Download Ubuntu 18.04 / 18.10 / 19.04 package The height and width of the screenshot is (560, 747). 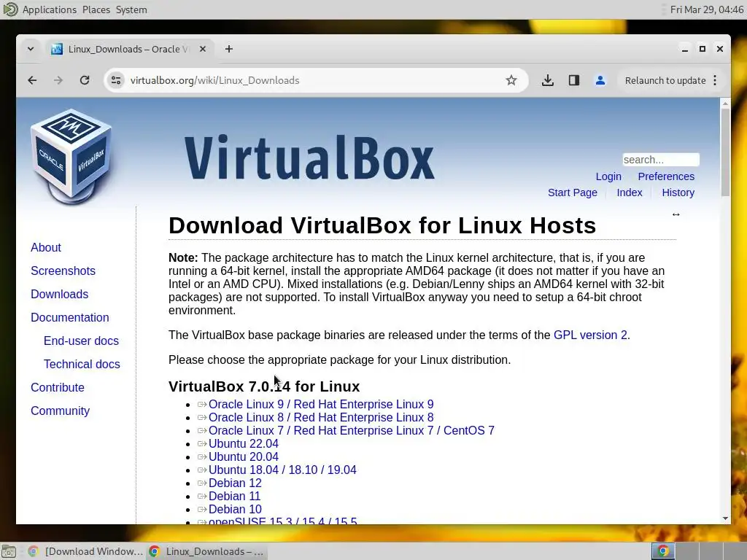click(282, 470)
